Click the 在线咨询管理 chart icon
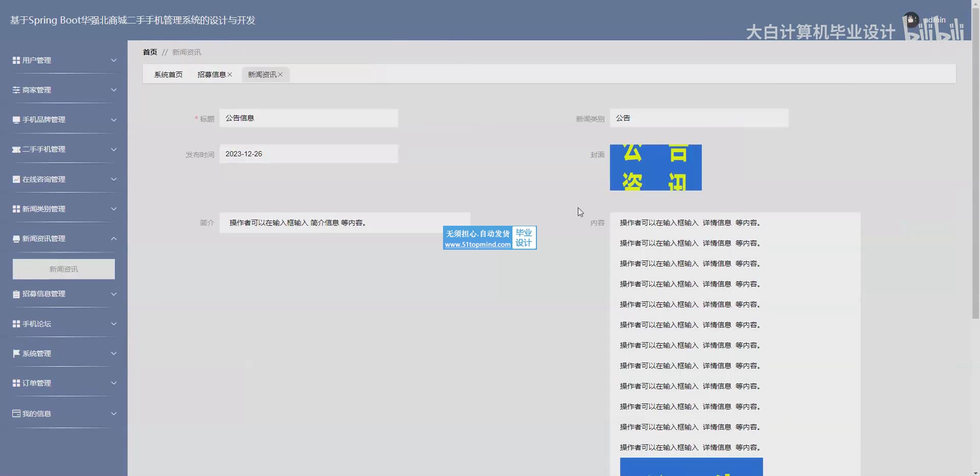 click(16, 179)
